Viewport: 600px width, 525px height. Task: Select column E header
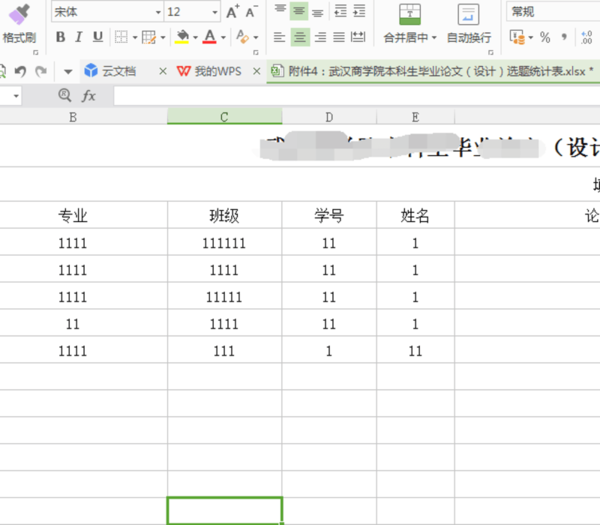pos(416,117)
